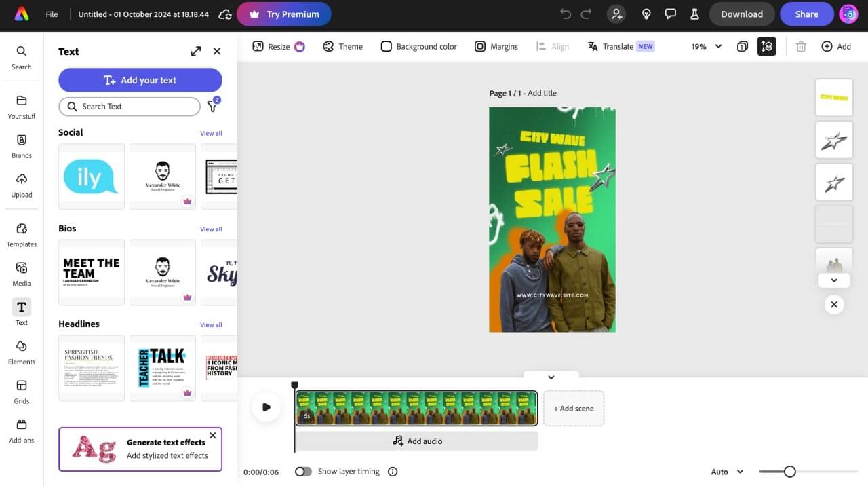Click View all for Headlines
This screenshot has width=868, height=486.
[x=211, y=325]
